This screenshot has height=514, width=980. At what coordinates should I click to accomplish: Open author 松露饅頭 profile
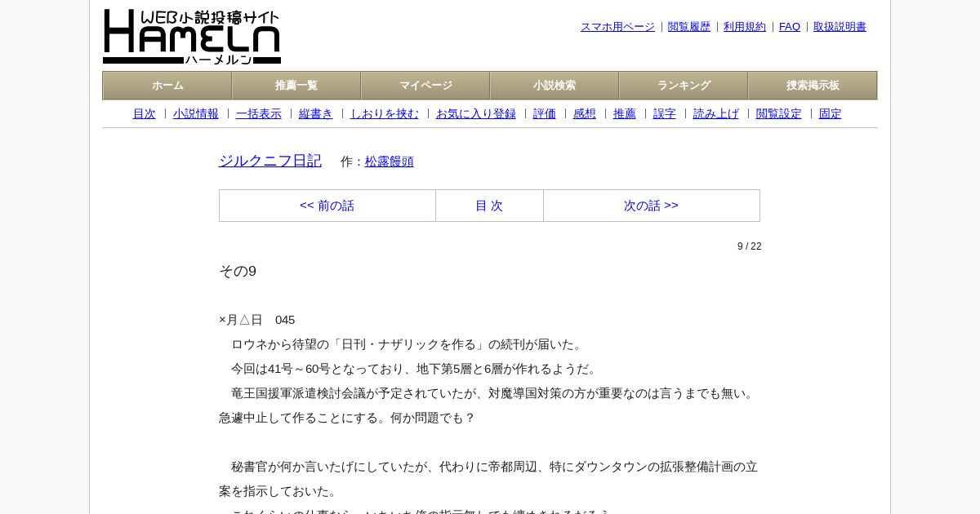click(x=390, y=162)
